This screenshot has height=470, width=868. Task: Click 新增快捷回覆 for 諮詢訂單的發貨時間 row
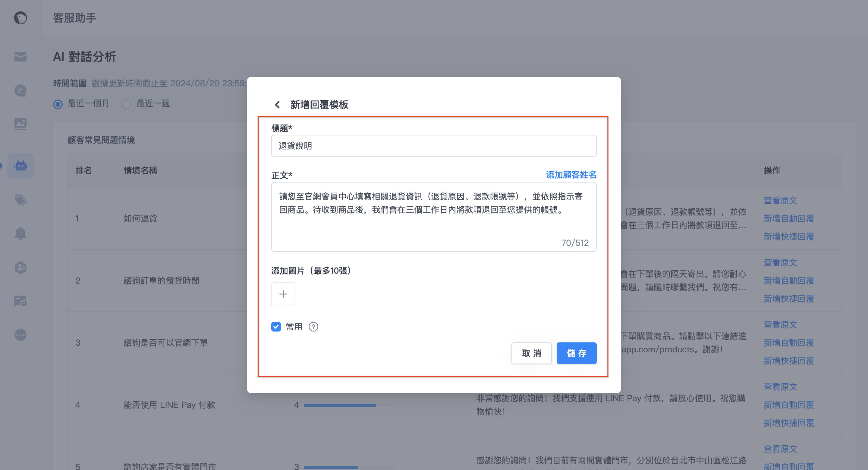tap(788, 299)
